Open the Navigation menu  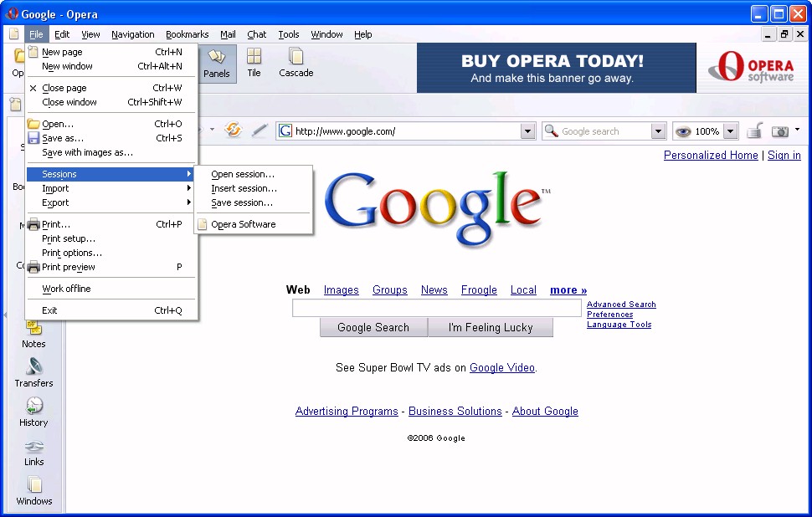coord(132,34)
